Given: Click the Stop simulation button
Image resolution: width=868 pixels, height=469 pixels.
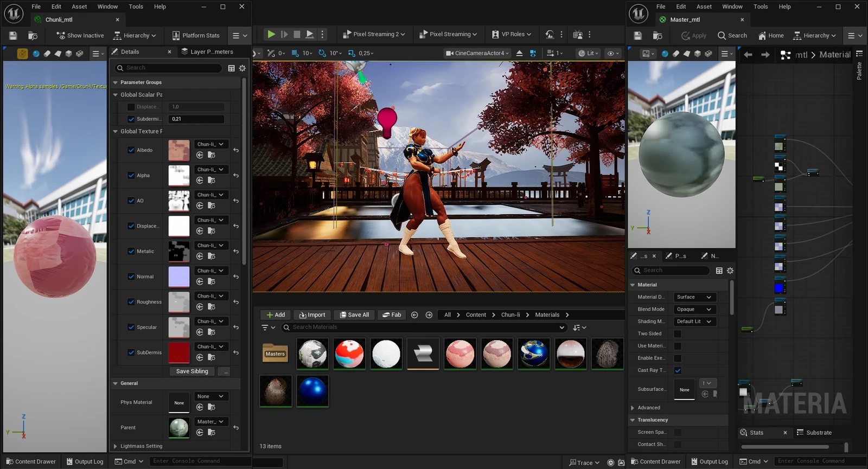Looking at the screenshot, I should (x=297, y=34).
